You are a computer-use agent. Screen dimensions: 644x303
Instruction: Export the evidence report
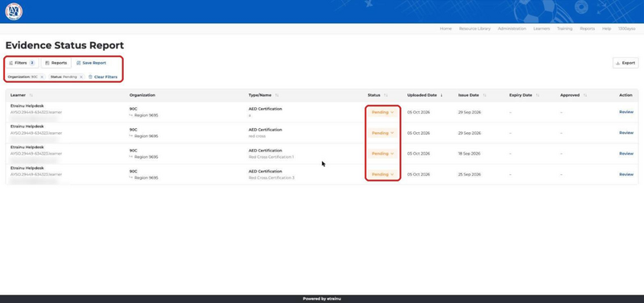(x=625, y=63)
